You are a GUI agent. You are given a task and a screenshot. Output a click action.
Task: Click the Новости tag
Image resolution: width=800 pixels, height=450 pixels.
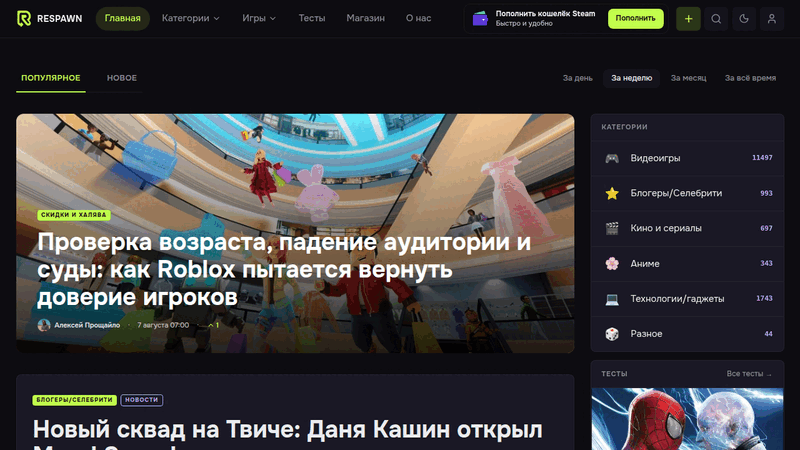[141, 400]
